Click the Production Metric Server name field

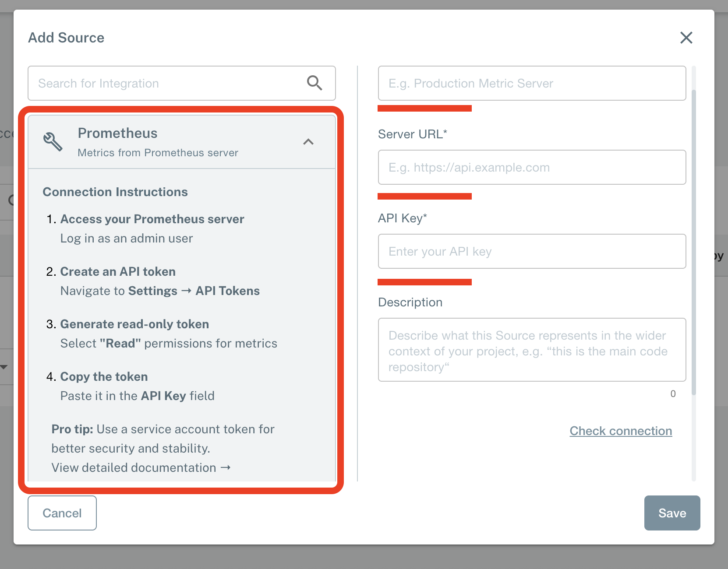pos(532,83)
